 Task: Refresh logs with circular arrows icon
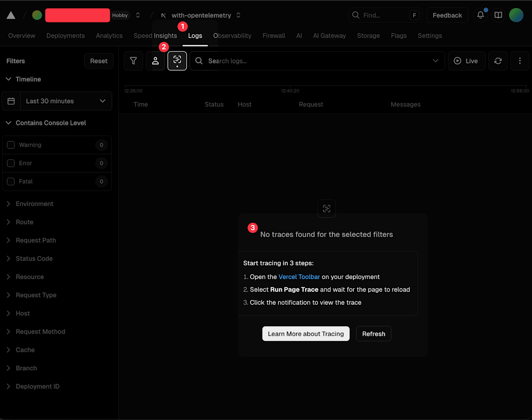click(498, 61)
